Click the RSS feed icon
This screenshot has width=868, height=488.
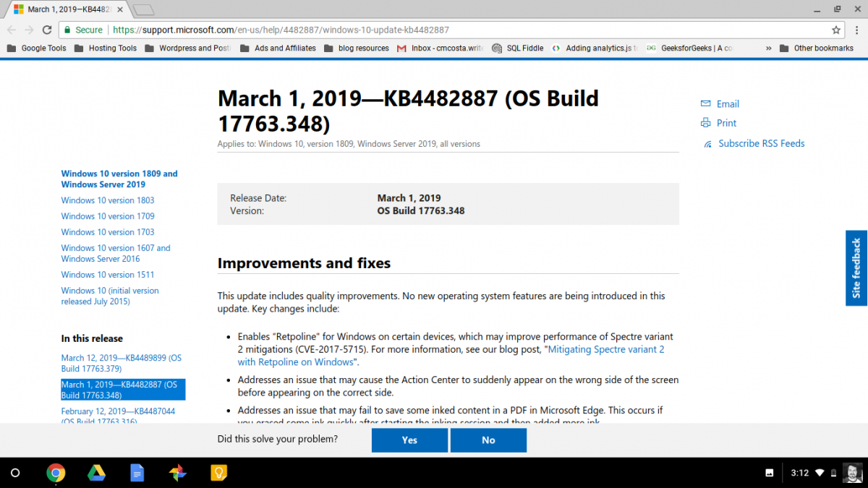(x=708, y=144)
